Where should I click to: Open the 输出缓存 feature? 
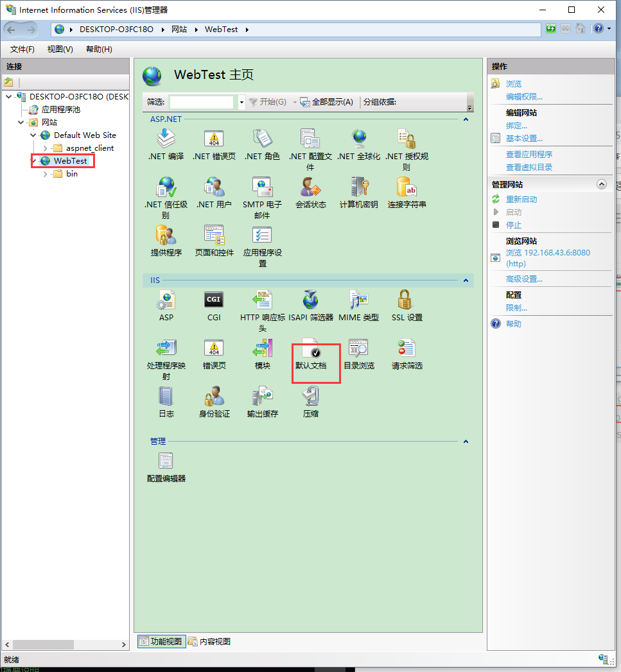tap(262, 402)
